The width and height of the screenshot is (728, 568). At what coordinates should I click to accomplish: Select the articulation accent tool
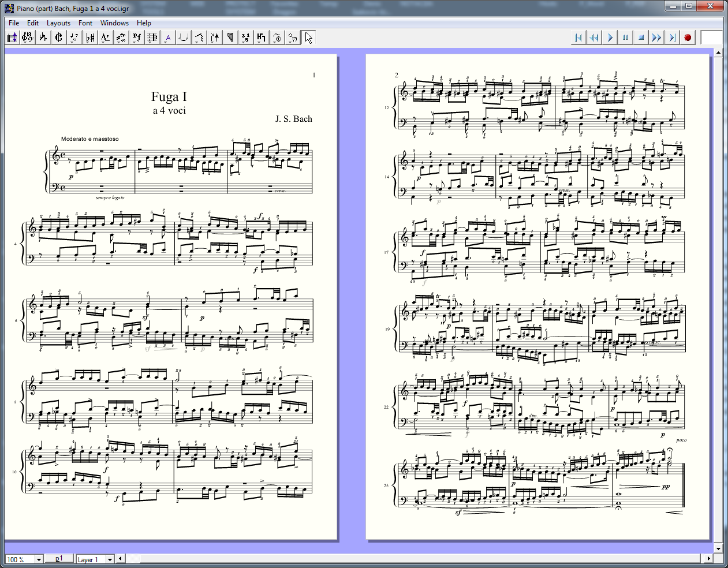coord(105,38)
